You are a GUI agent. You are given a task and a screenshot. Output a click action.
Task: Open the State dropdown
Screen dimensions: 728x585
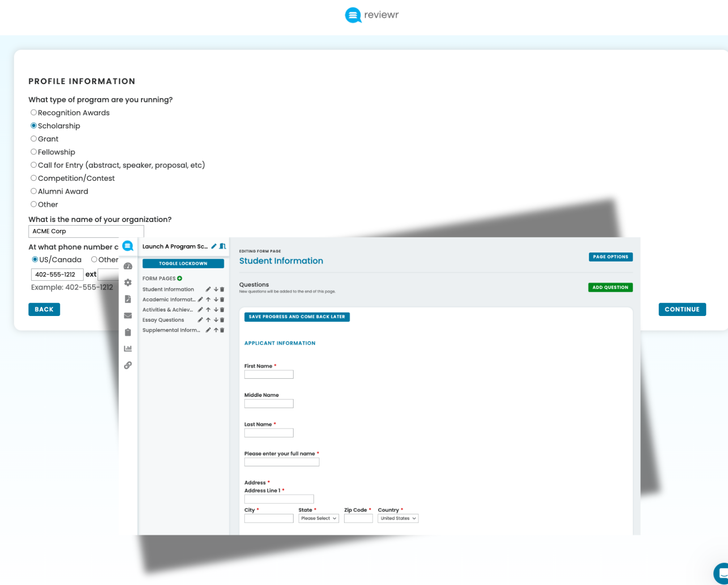point(318,518)
